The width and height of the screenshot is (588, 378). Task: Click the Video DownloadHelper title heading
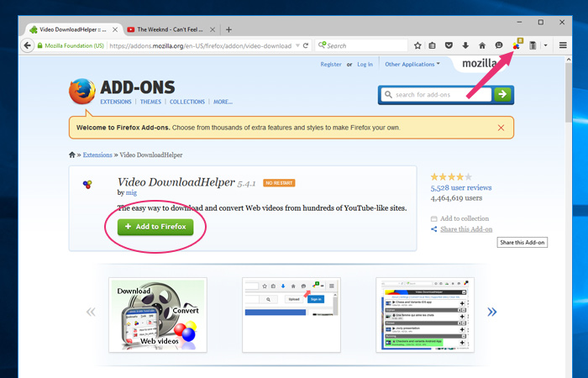[176, 182]
